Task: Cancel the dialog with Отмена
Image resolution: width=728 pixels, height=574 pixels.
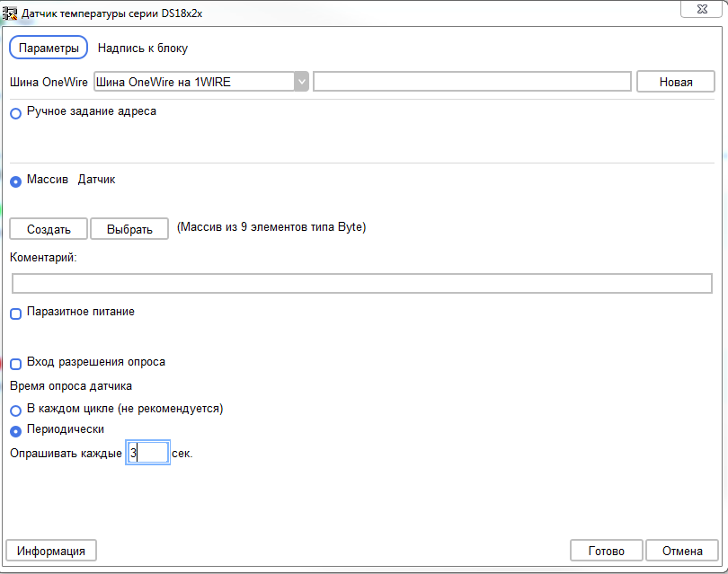Action: tap(682, 551)
